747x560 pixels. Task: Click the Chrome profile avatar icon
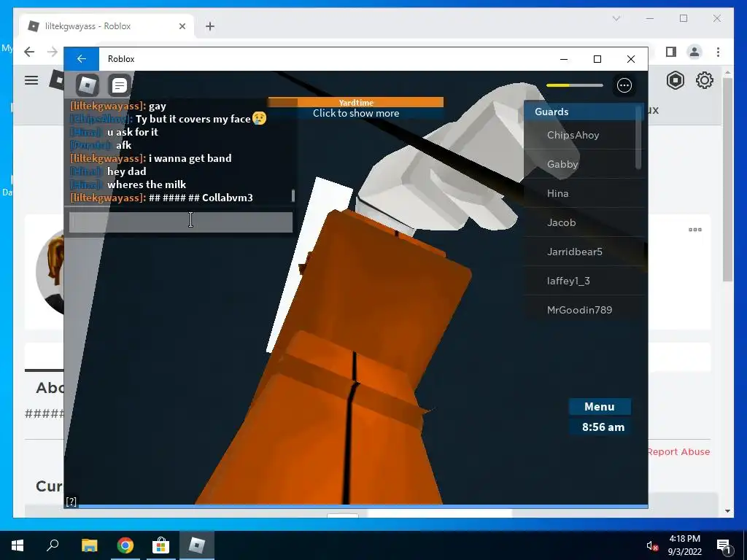(694, 52)
